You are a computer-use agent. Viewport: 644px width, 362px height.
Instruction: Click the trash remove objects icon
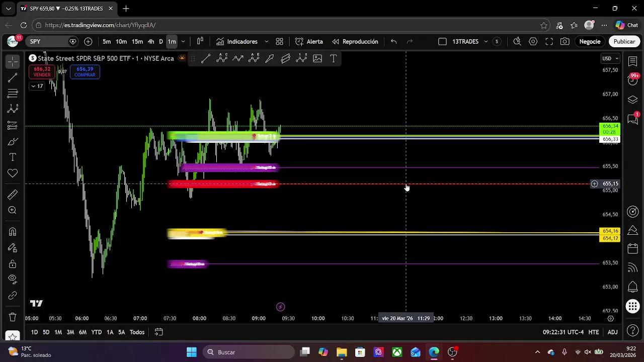(13, 317)
